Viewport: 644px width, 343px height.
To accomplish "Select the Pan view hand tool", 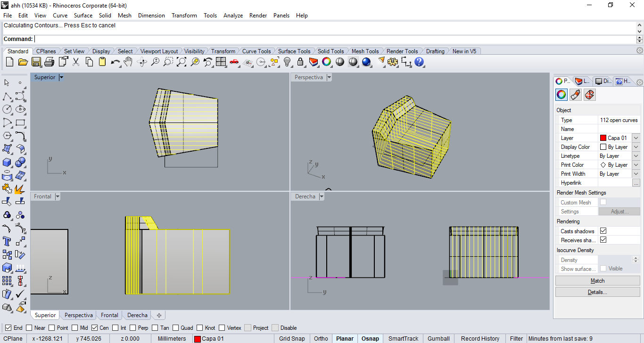I will click(x=128, y=62).
